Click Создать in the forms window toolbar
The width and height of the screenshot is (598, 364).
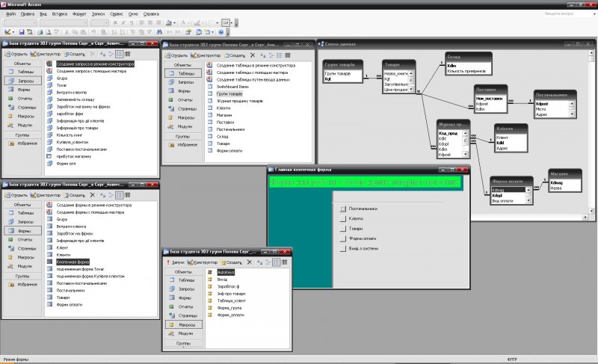(x=74, y=195)
